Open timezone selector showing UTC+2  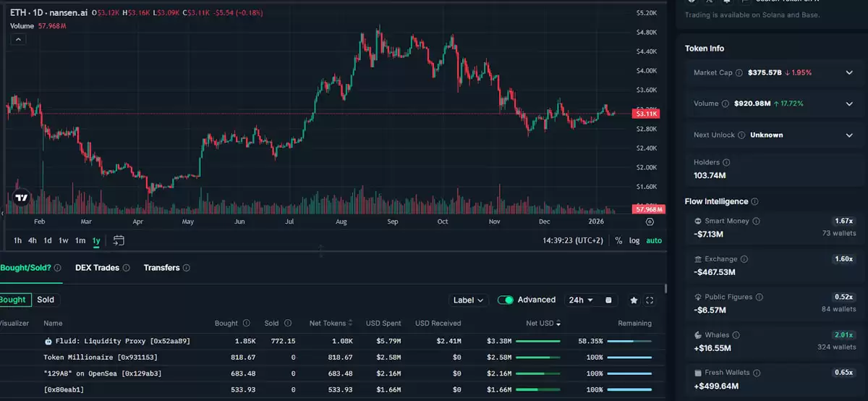(574, 240)
